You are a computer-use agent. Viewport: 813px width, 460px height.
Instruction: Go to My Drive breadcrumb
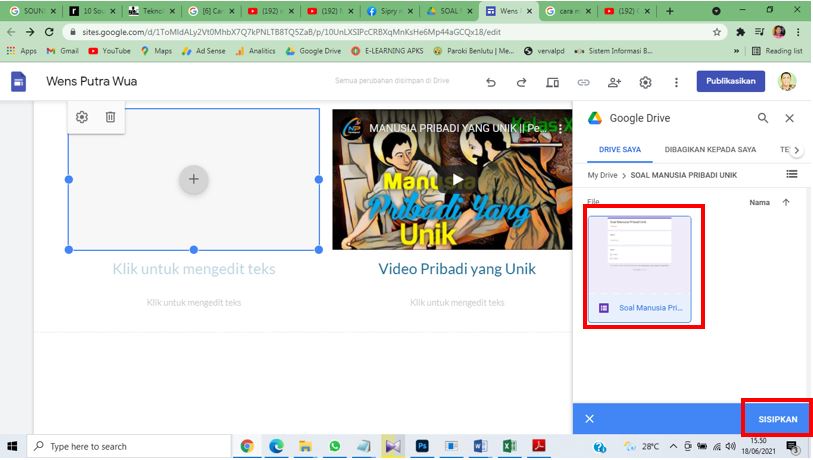click(603, 175)
